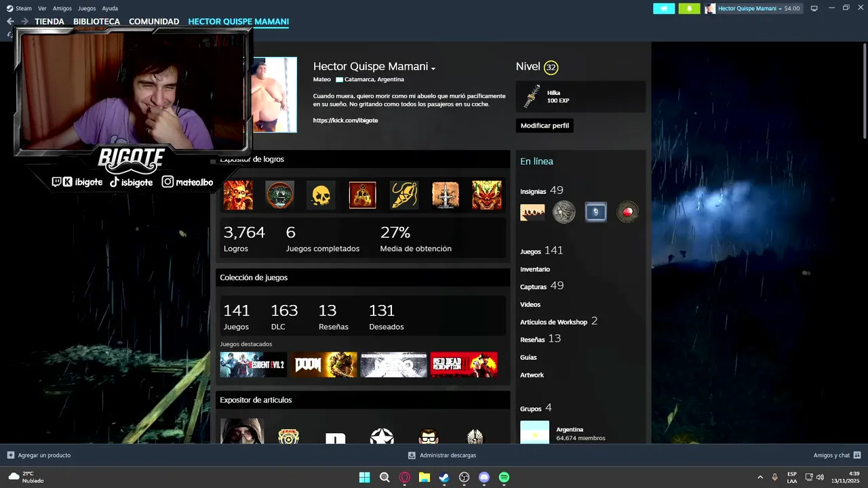This screenshot has width=868, height=488.
Task: Open the Guías sidebar link
Action: [x=528, y=357]
